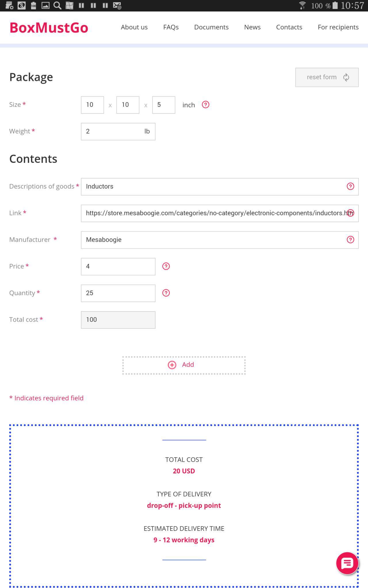Click the help icon in Manufacturer field
The image size is (368, 588).
(350, 240)
